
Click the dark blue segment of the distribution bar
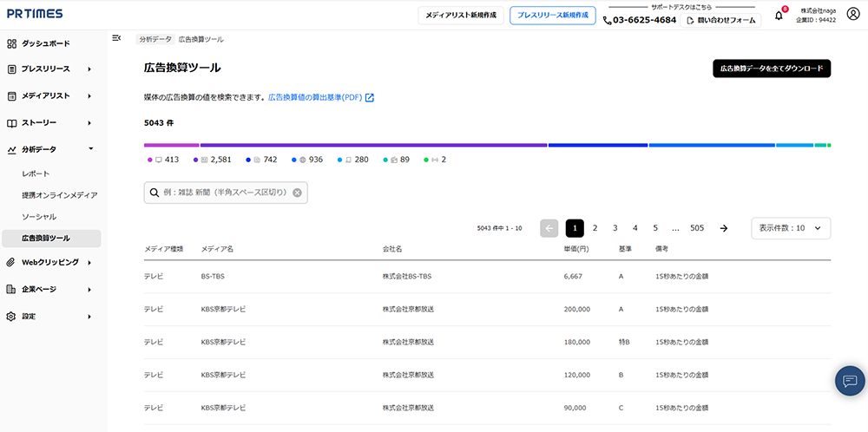(x=598, y=146)
